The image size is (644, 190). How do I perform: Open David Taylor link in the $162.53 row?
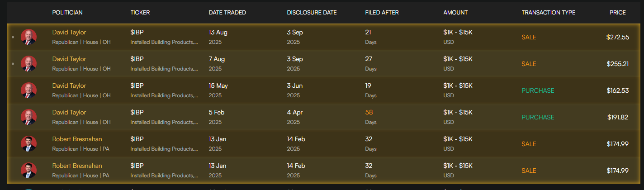pos(69,85)
